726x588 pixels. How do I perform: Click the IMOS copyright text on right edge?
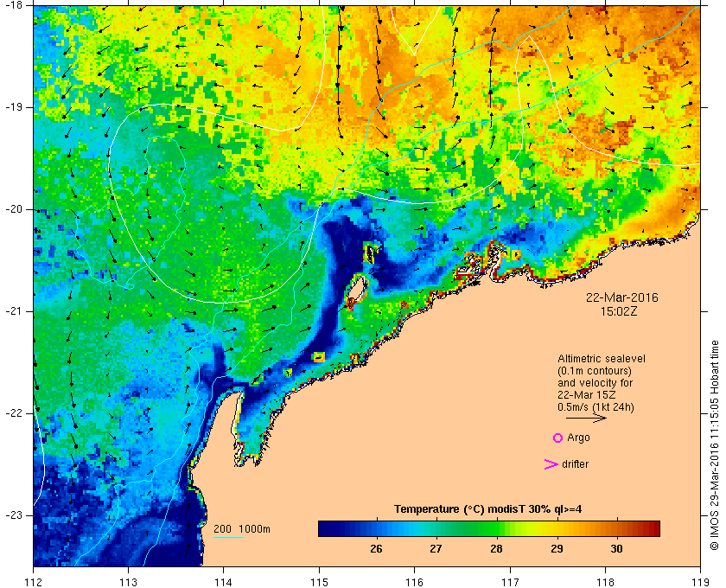[x=714, y=445]
